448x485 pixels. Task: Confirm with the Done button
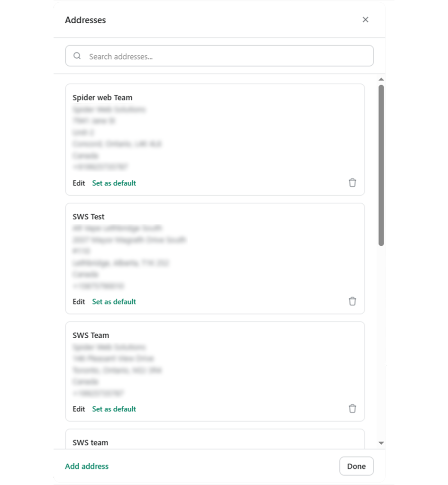[x=357, y=466]
